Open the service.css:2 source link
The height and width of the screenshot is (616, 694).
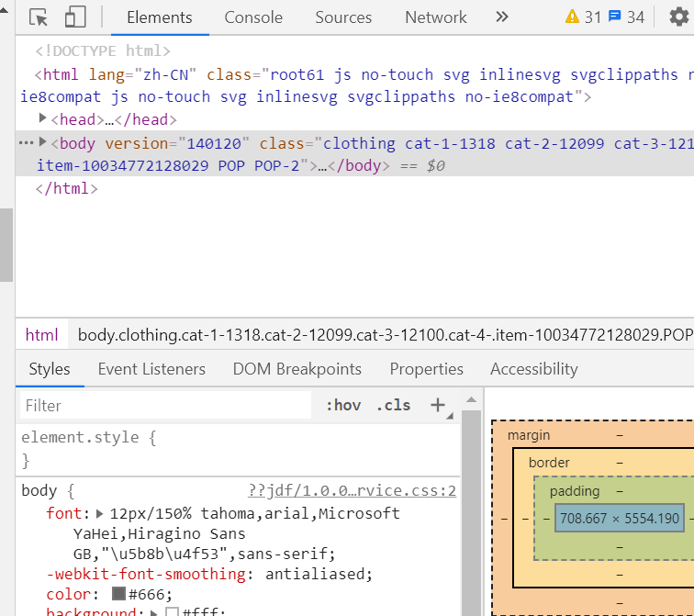point(352,490)
